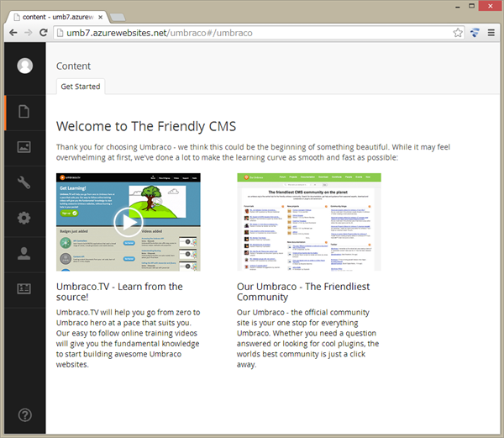The height and width of the screenshot is (438, 504).
Task: Open the Members section in sidebar
Action: click(x=25, y=288)
